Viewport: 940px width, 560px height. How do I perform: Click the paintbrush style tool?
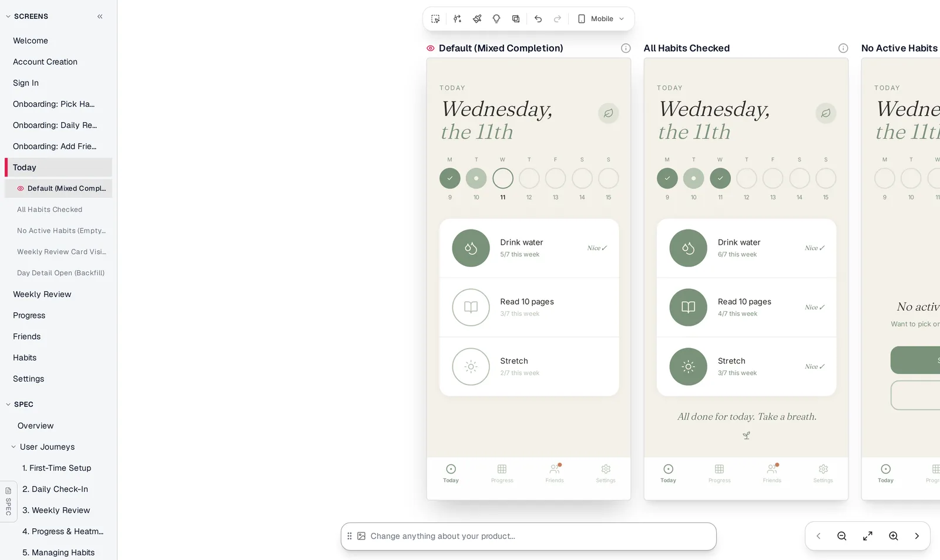(477, 19)
